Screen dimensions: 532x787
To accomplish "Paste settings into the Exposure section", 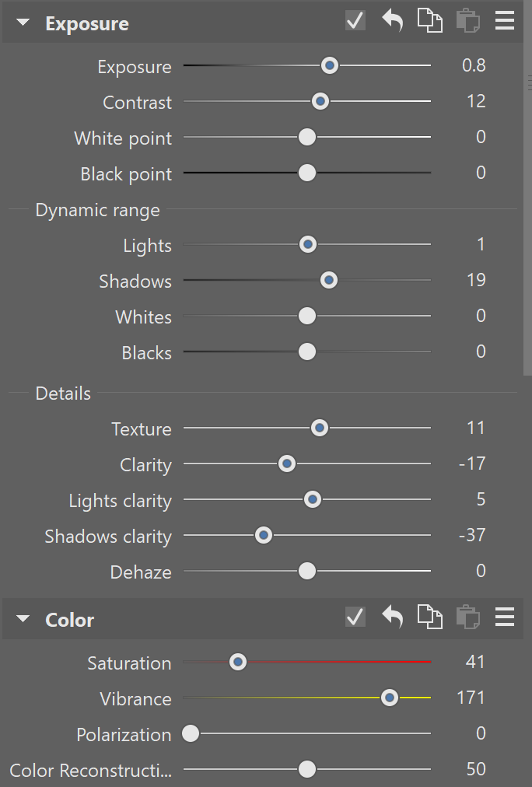I will [467, 22].
